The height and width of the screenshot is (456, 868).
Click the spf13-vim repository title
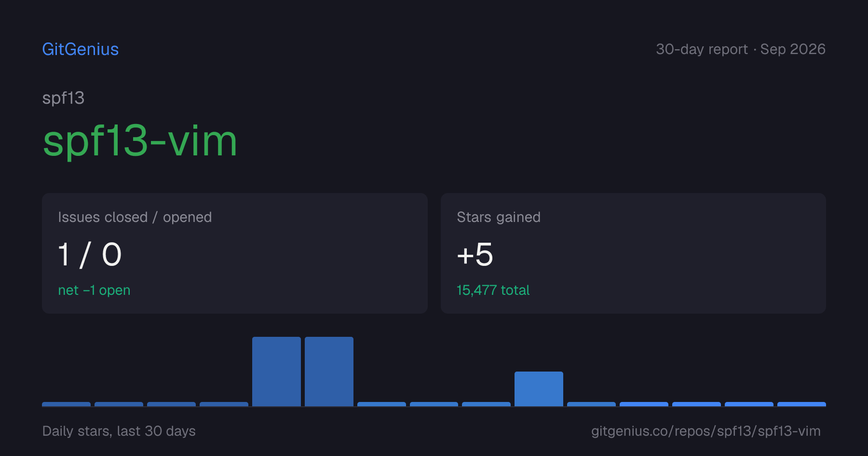(140, 141)
